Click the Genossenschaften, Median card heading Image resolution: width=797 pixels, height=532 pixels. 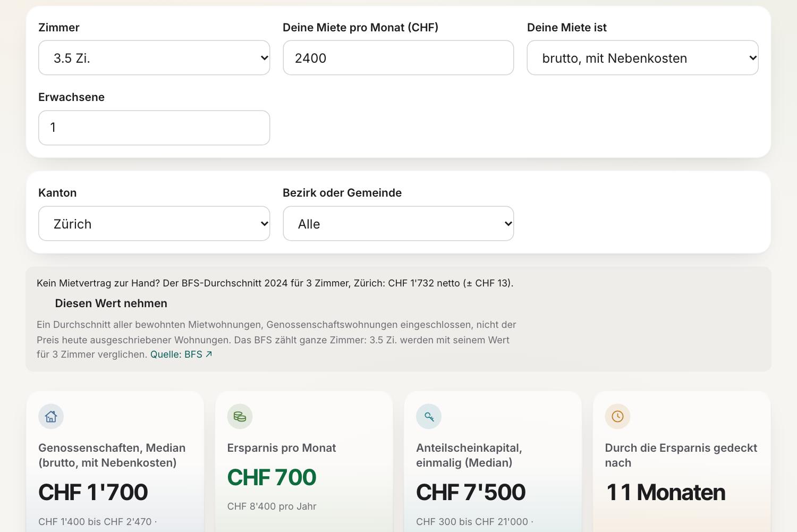point(112,455)
